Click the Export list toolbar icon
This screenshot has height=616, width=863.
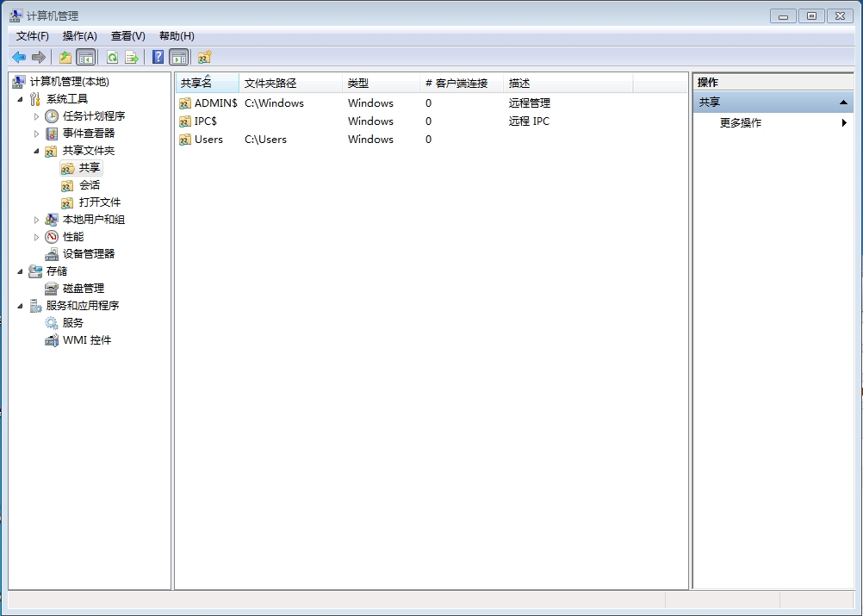(132, 57)
